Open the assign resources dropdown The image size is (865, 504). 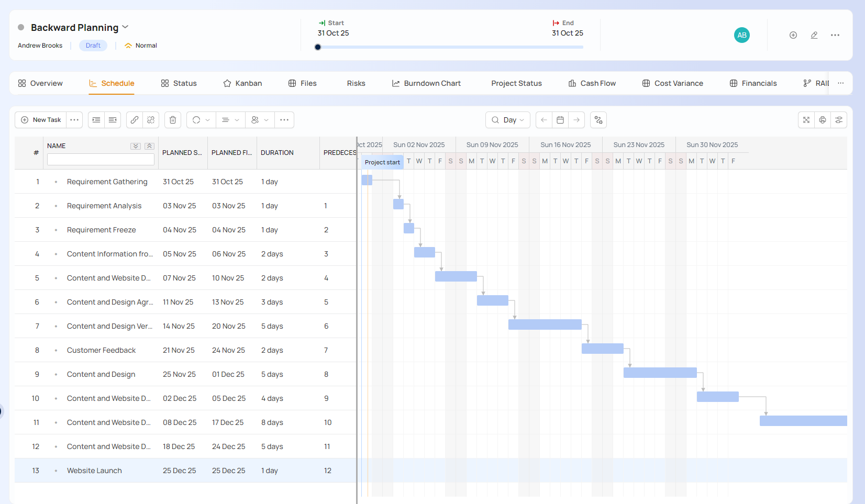[x=260, y=120]
